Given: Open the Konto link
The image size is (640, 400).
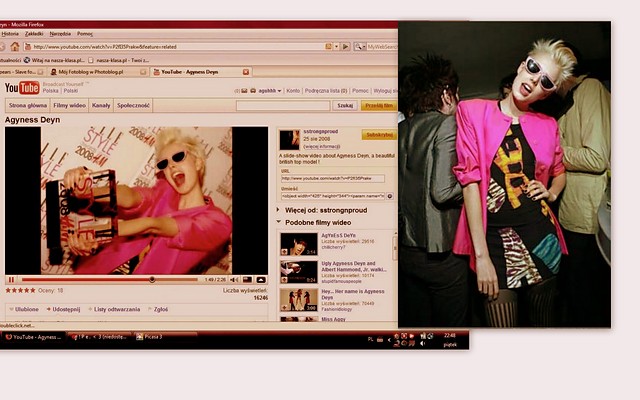Looking at the screenshot, I should pyautogui.click(x=293, y=91).
